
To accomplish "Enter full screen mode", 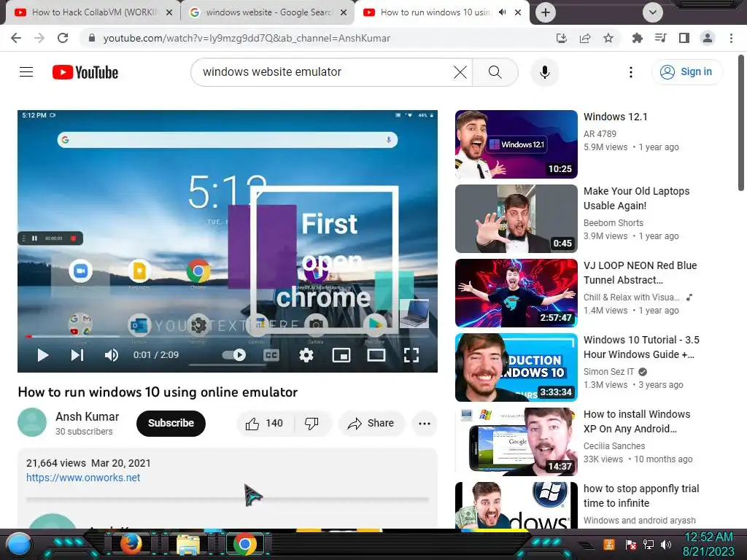I will pos(411,355).
